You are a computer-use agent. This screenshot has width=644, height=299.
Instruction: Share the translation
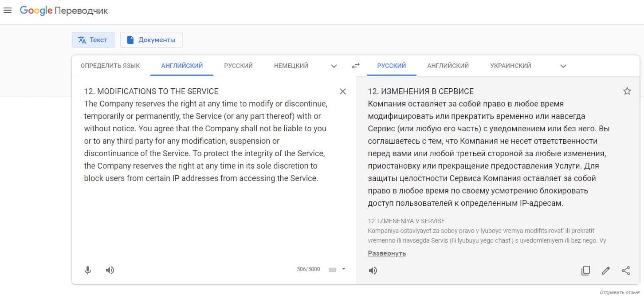[626, 271]
